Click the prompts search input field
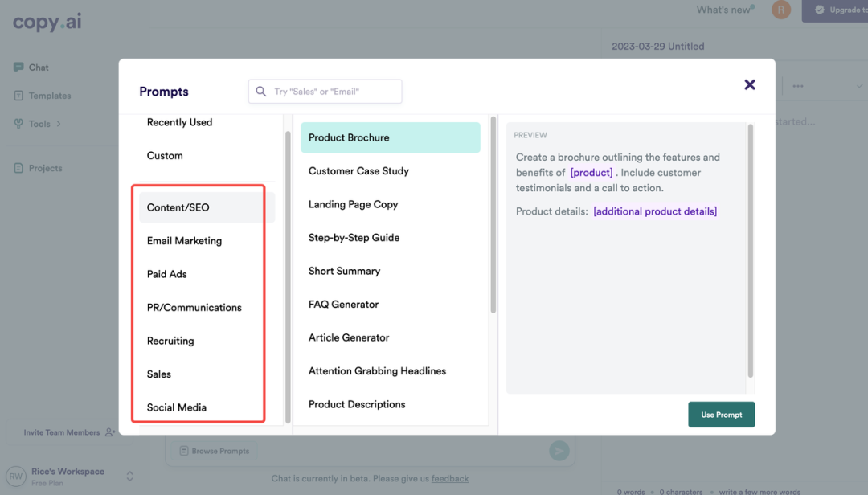Viewport: 868px width, 495px height. [325, 92]
